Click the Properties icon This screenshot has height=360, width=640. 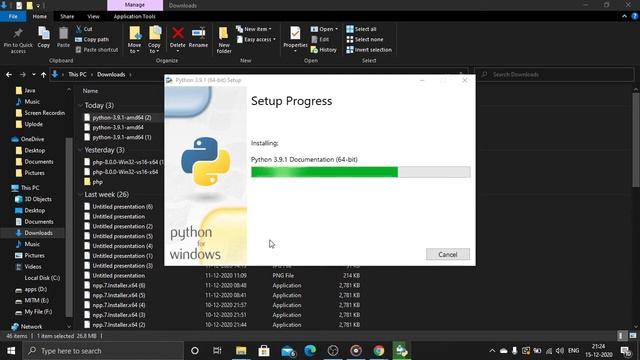click(x=295, y=33)
